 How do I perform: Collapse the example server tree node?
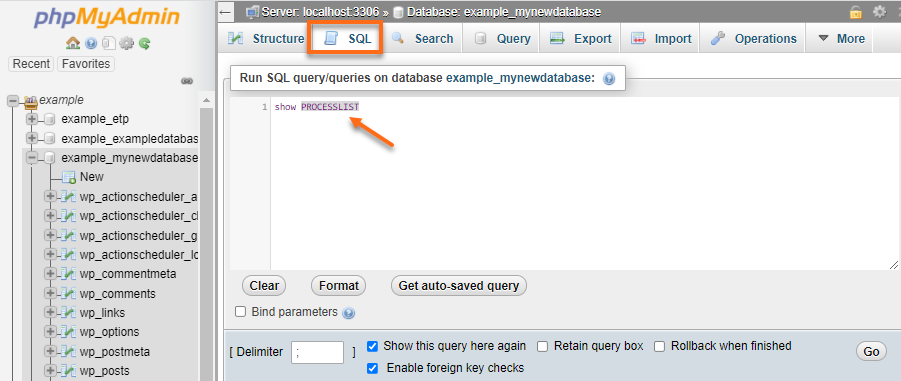13,101
